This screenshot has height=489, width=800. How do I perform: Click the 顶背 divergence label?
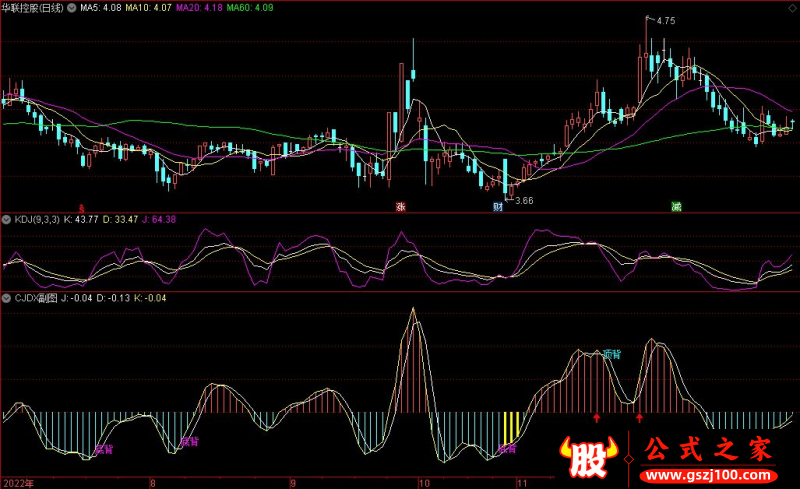click(611, 354)
